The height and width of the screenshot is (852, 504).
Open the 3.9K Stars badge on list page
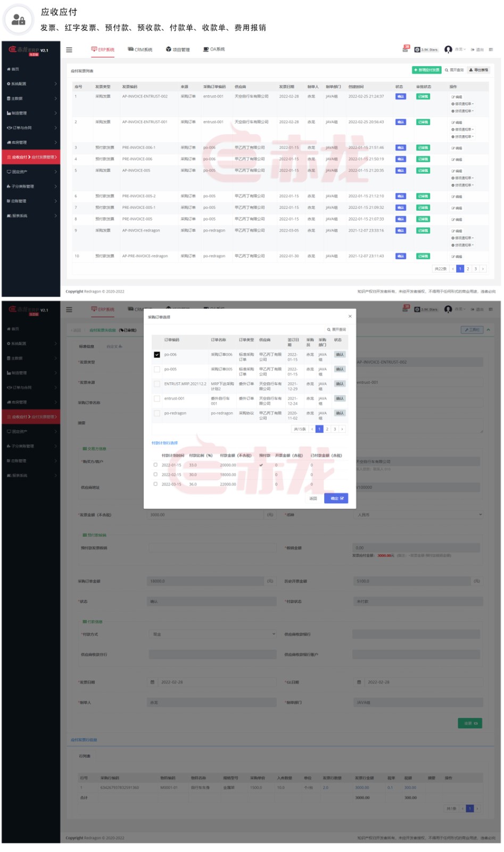(426, 50)
